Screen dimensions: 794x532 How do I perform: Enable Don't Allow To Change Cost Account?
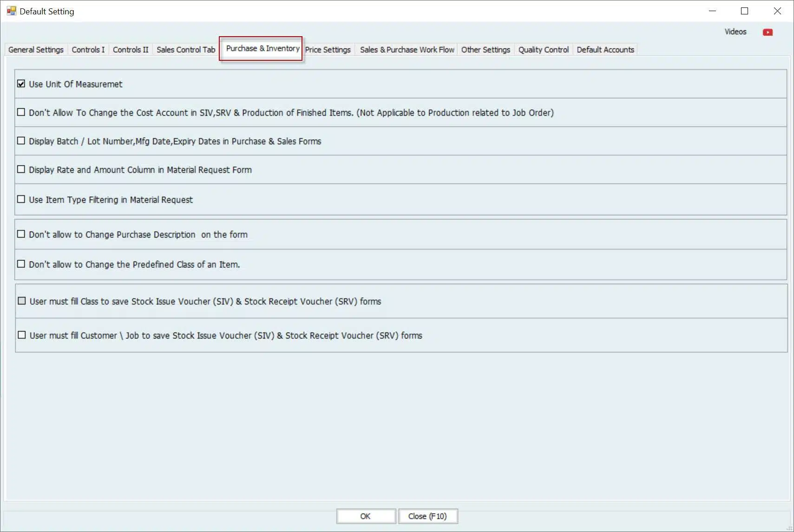tap(21, 112)
